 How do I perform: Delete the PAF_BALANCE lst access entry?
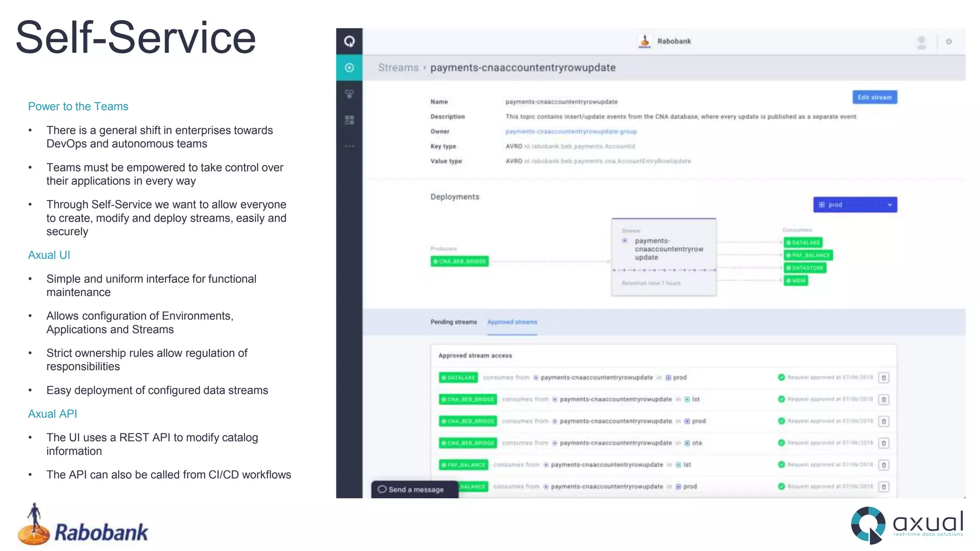(884, 465)
